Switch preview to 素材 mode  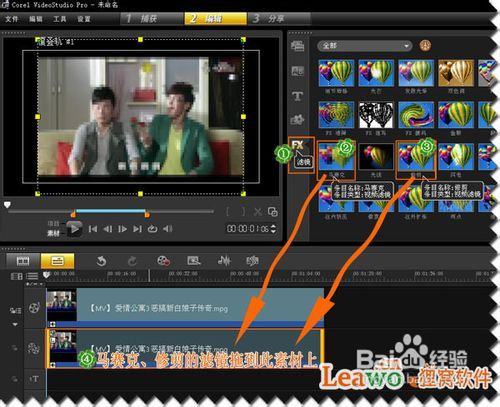(53, 233)
